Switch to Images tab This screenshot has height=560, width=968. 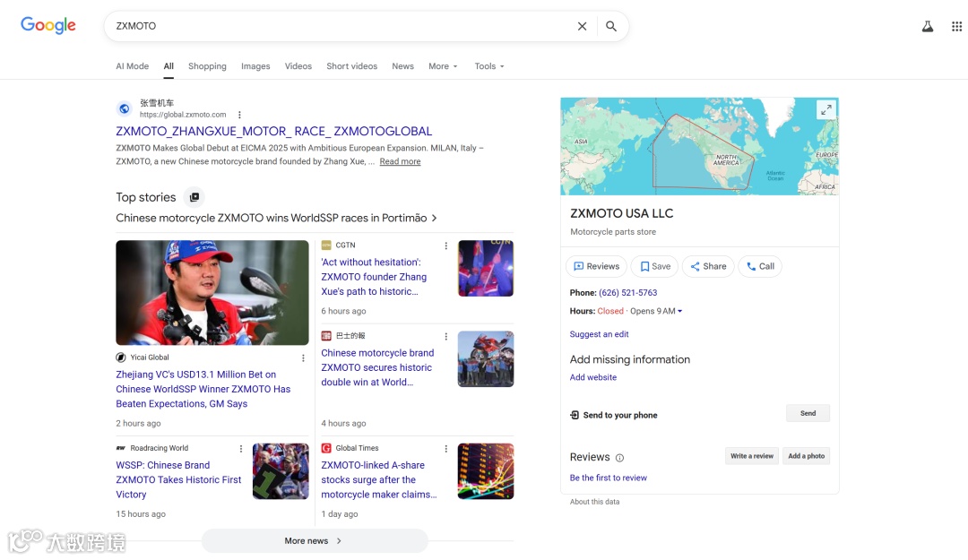[255, 66]
